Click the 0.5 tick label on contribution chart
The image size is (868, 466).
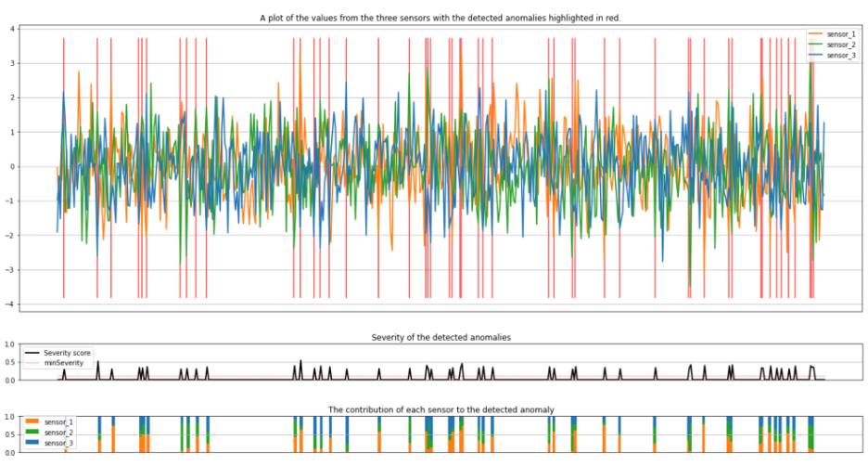[9, 435]
